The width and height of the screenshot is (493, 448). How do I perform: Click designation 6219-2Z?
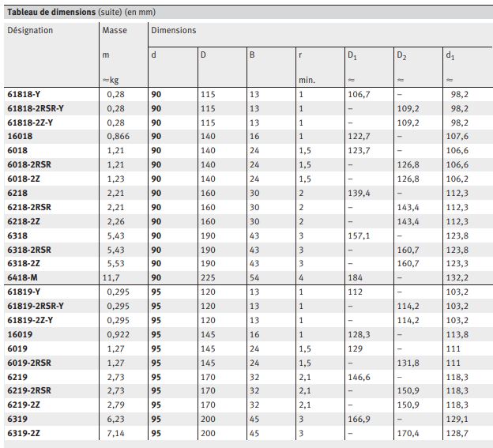[x=24, y=405]
